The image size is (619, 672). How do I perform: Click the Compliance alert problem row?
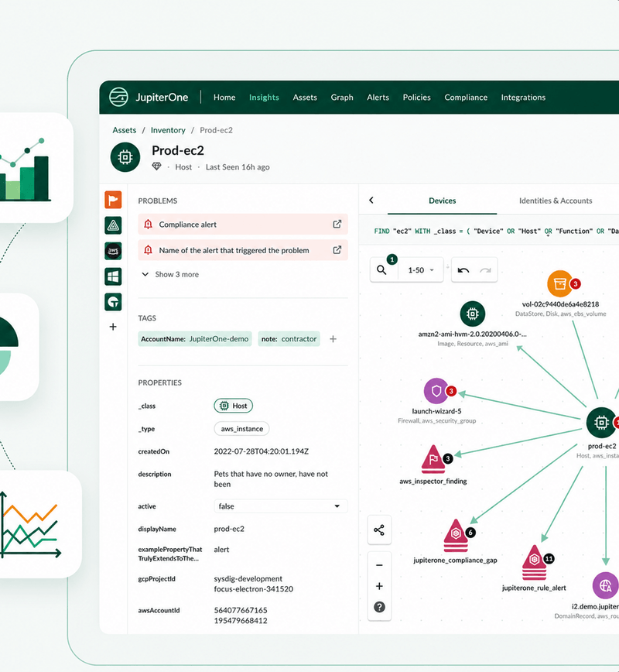243,225
